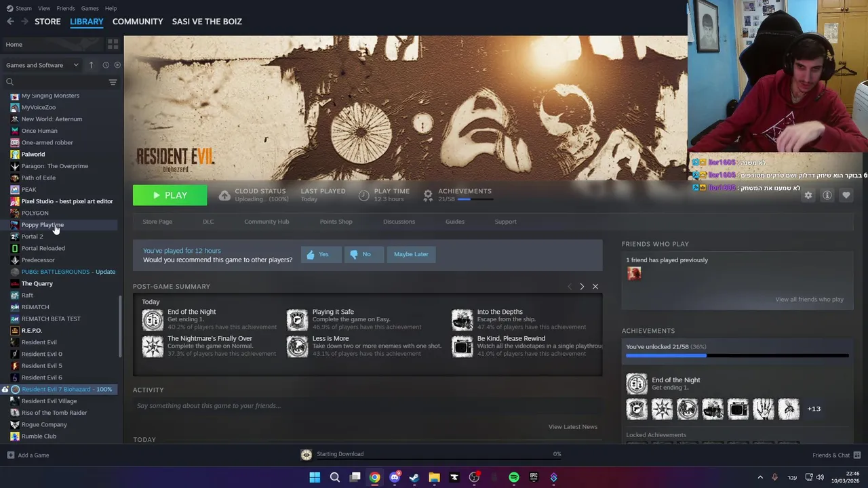Click cloud status icon
The width and height of the screenshot is (868, 488).
(224, 195)
